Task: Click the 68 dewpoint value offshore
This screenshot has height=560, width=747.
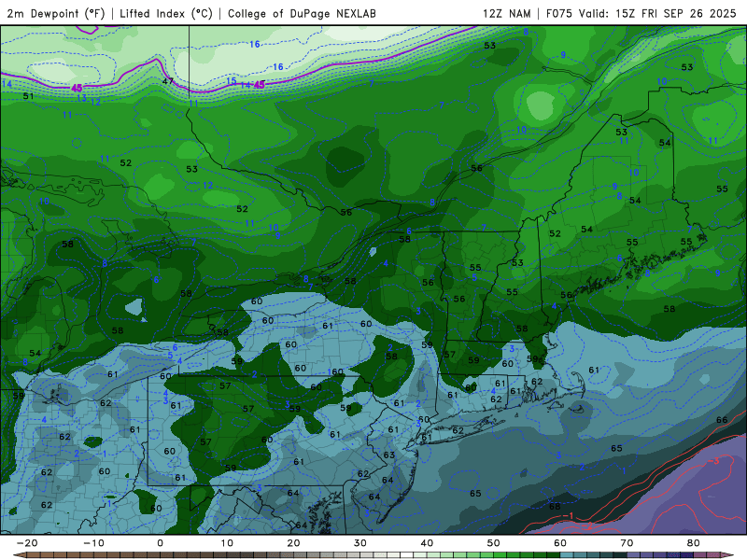Action: (x=555, y=506)
